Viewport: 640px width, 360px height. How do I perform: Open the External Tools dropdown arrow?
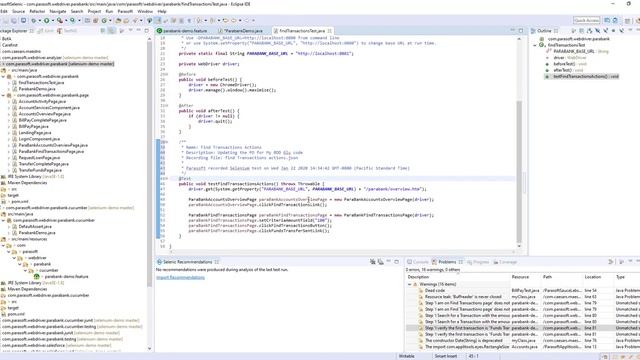tap(66, 20)
